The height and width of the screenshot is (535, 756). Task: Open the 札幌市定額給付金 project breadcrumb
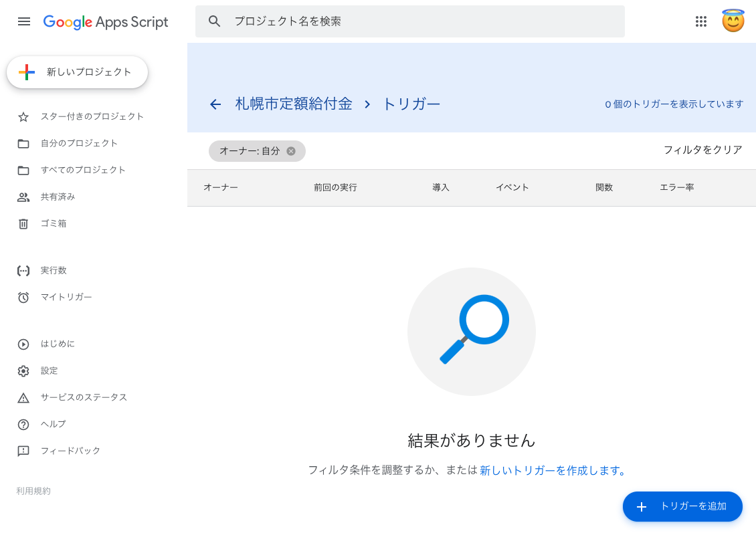click(x=294, y=104)
